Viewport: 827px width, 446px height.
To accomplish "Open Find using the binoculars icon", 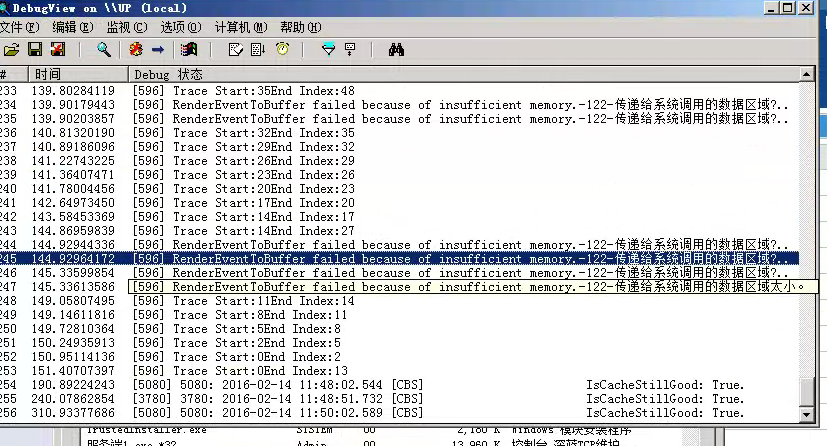I will [396, 49].
